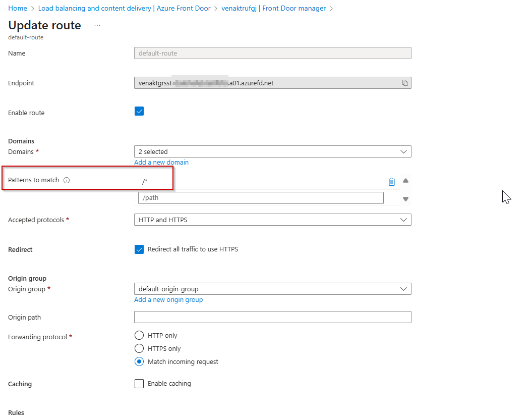532x417 pixels.
Task: Enable caching checkbox
Action: click(x=139, y=384)
